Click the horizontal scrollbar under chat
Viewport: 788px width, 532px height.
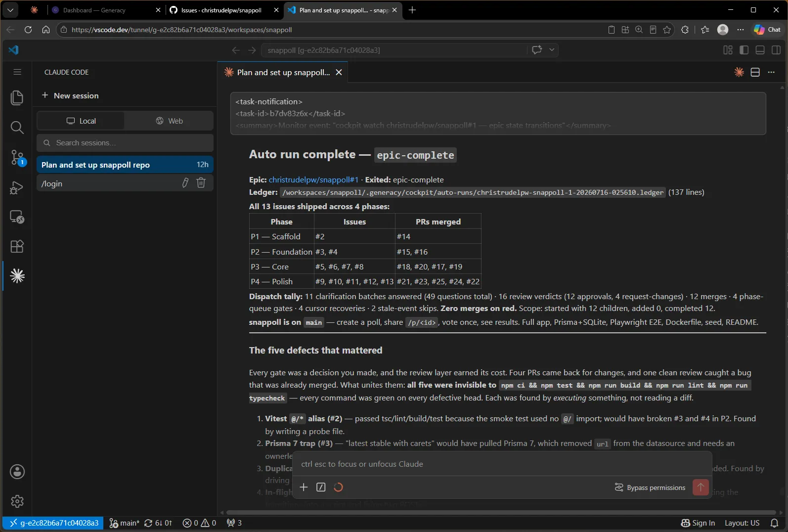(501, 512)
